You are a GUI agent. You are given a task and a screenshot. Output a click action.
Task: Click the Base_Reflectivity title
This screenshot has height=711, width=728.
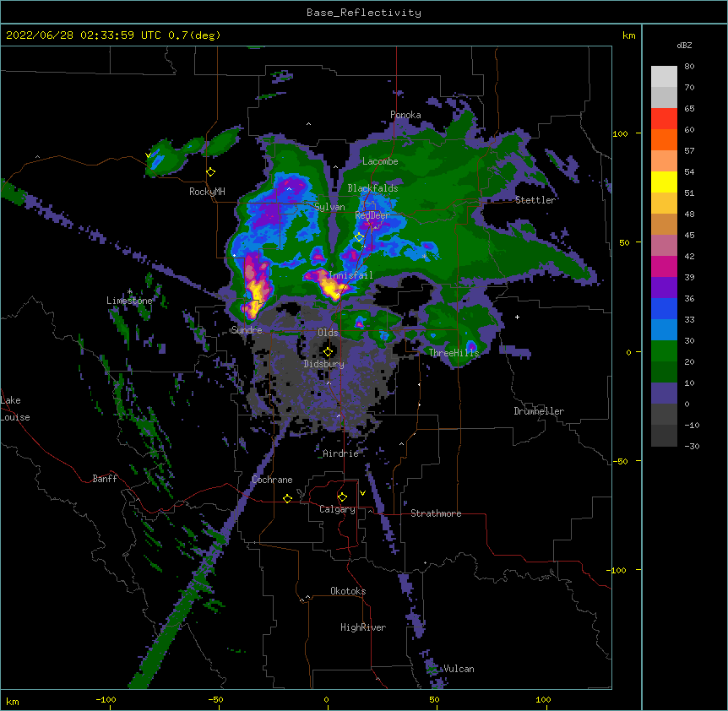[364, 13]
